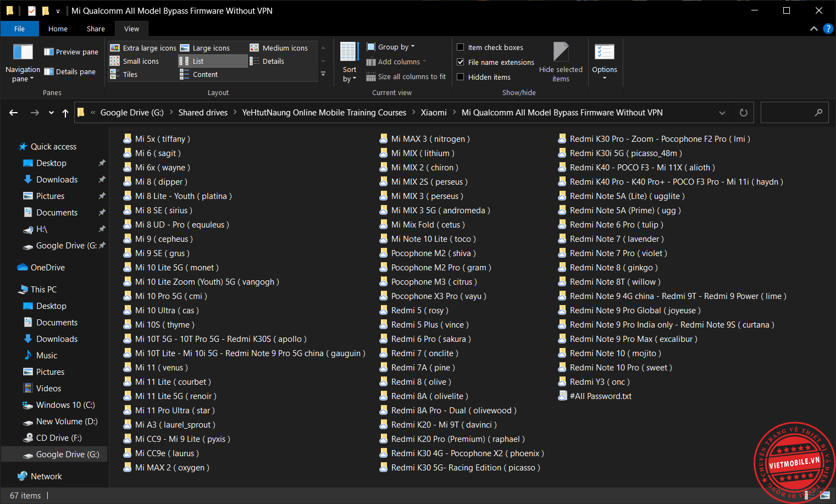Open Quick access in sidebar

pyautogui.click(x=47, y=147)
